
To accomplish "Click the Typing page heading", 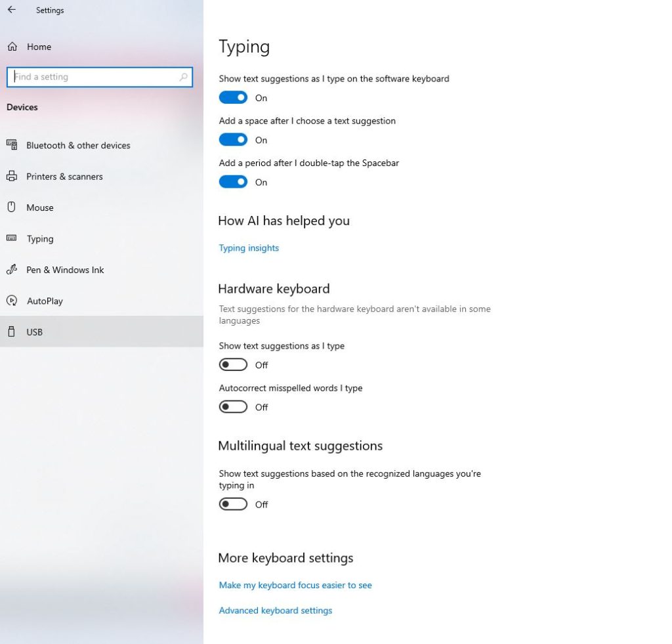I will coord(244,47).
